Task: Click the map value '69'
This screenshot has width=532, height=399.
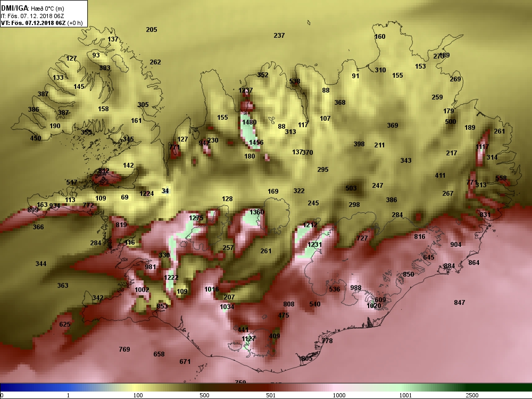Action: pos(124,197)
